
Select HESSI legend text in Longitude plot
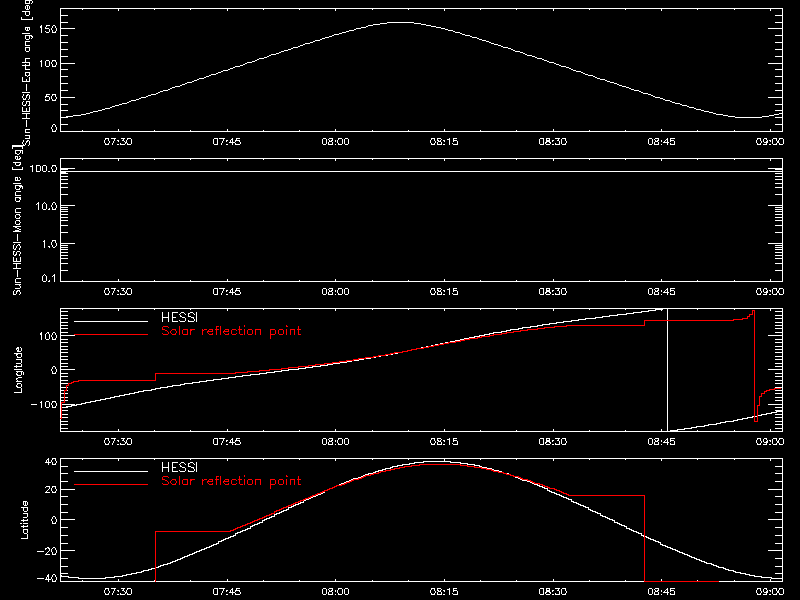tap(179, 317)
